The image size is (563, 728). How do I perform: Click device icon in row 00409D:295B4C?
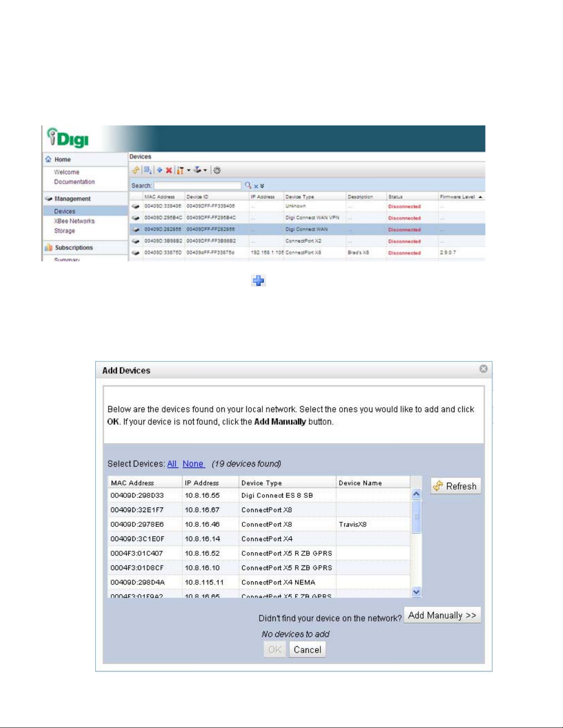135,218
